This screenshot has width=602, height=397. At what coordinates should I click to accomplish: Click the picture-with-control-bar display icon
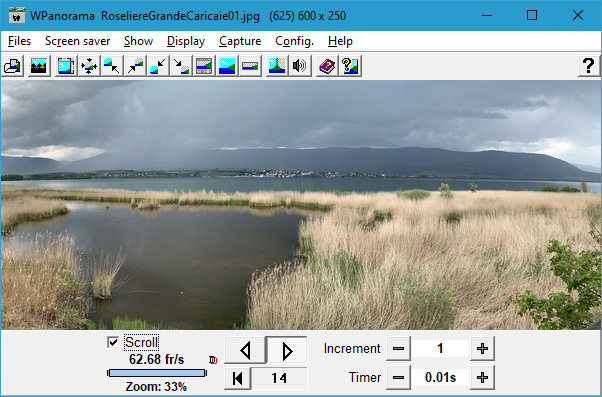click(x=204, y=66)
